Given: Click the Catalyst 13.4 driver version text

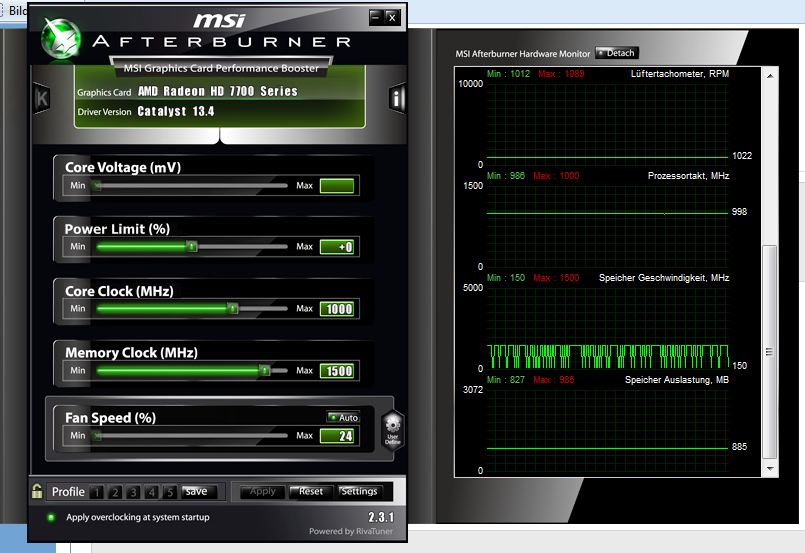Looking at the screenshot, I should (x=176, y=111).
